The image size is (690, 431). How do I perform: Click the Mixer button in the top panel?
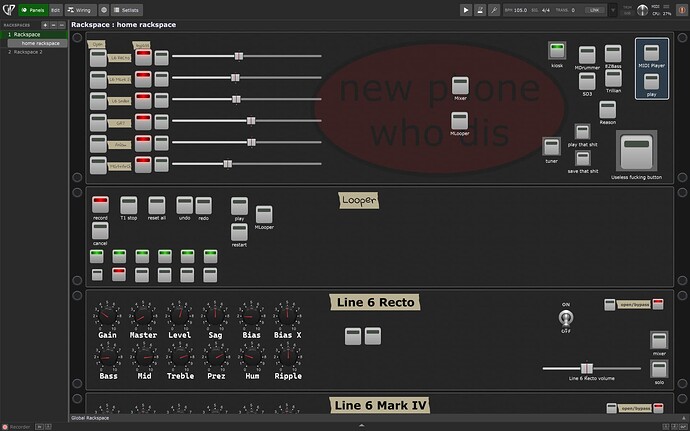click(460, 85)
